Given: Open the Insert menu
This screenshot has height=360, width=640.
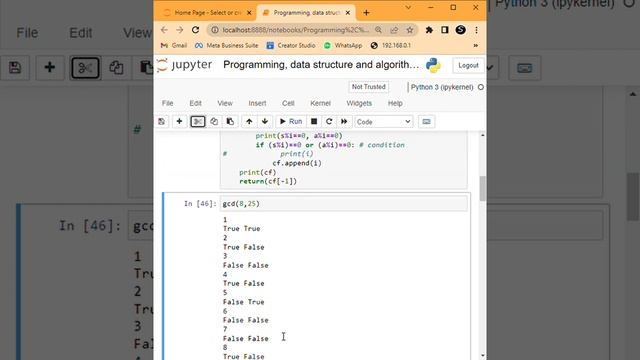Looking at the screenshot, I should (258, 103).
